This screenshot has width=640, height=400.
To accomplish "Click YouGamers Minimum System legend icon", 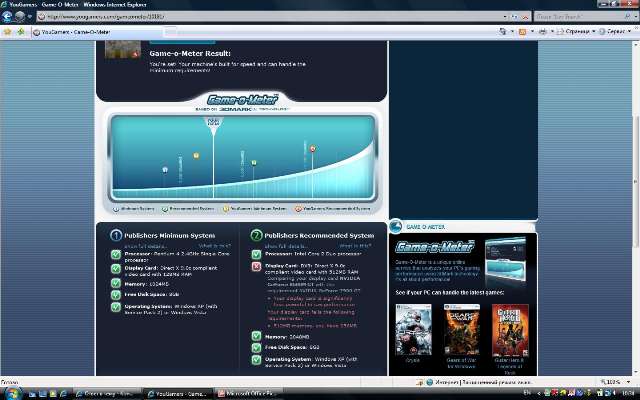I will [226, 209].
